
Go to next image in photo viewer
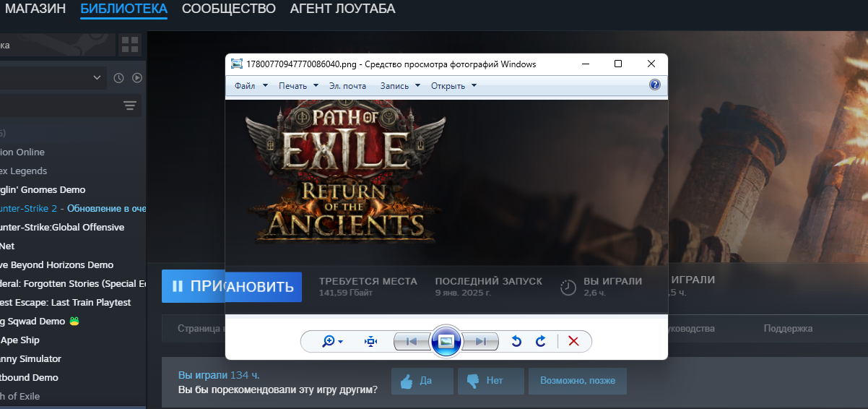[480, 341]
